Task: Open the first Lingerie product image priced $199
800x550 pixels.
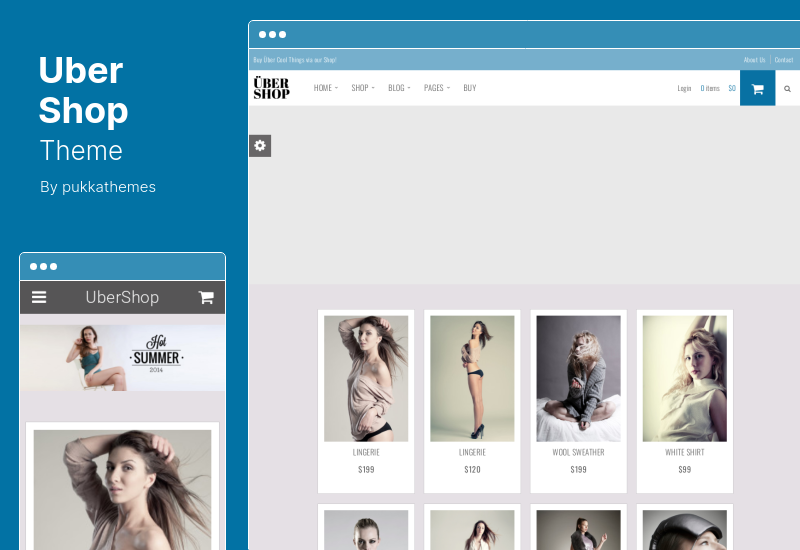Action: coord(366,379)
